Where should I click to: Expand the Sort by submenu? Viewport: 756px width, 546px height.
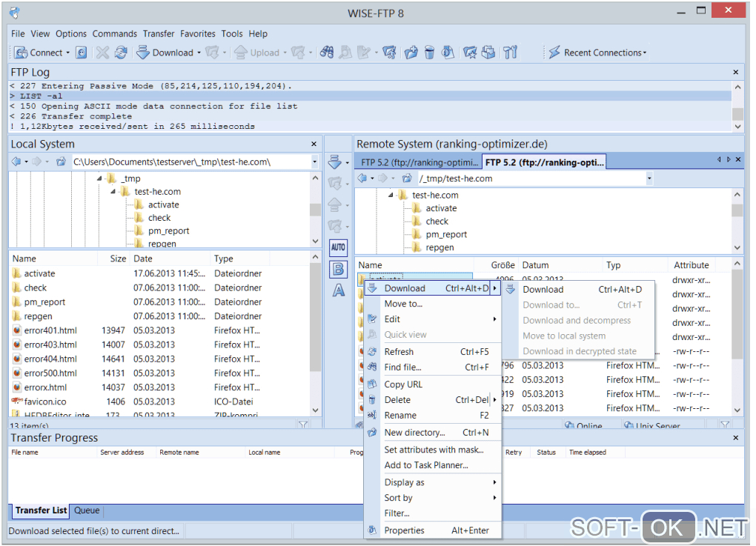click(x=433, y=498)
